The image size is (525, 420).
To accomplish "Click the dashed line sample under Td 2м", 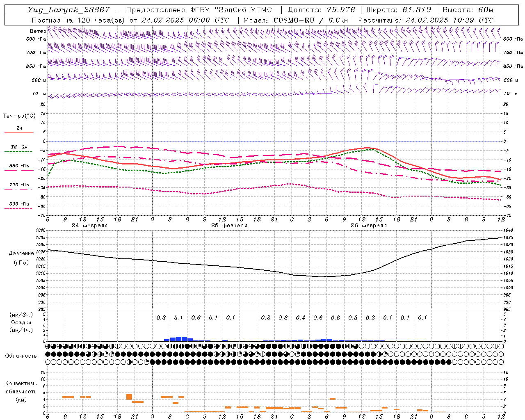I will (18, 152).
